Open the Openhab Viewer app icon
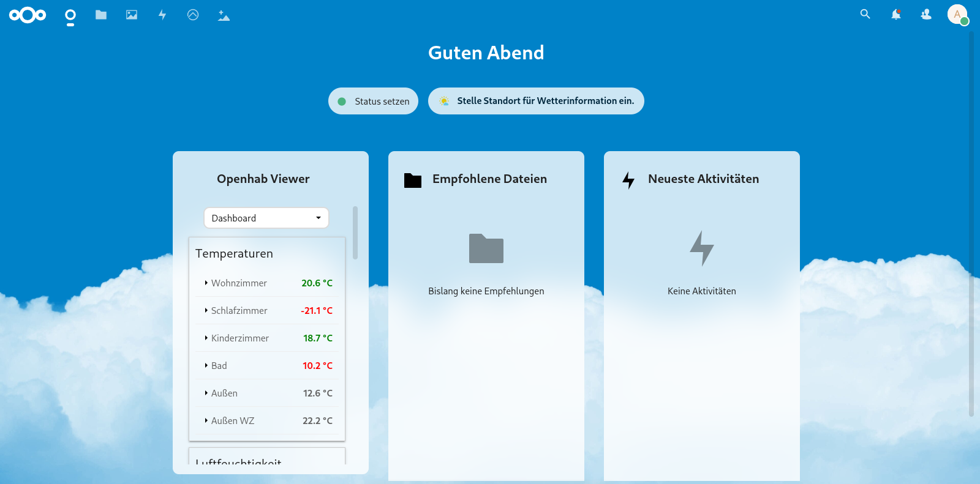 coord(193,15)
